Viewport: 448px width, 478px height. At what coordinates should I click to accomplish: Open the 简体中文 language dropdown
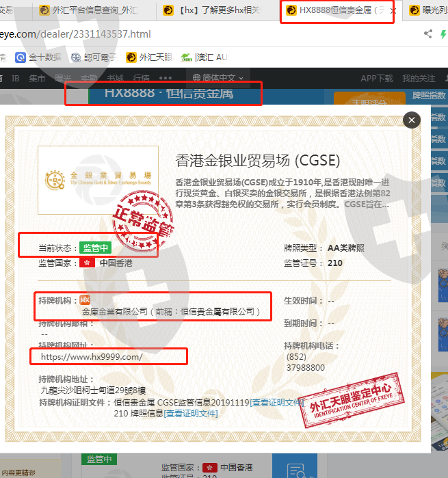tap(218, 78)
